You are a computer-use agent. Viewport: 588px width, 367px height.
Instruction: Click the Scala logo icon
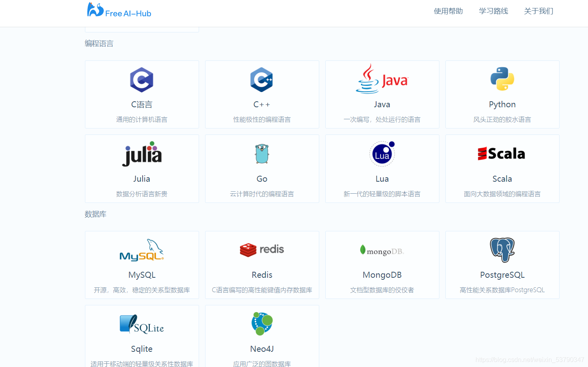pyautogui.click(x=502, y=153)
